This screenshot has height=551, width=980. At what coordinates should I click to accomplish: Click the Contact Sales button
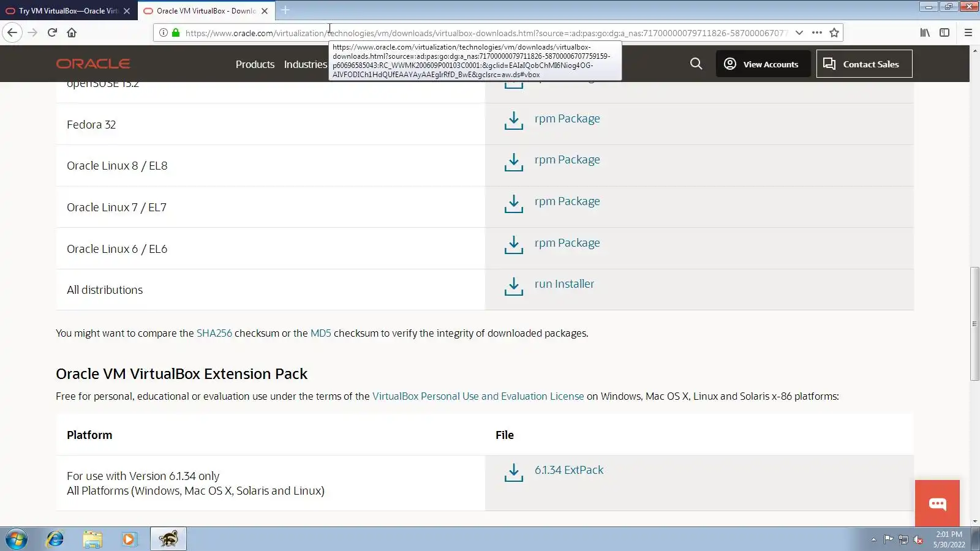(864, 64)
